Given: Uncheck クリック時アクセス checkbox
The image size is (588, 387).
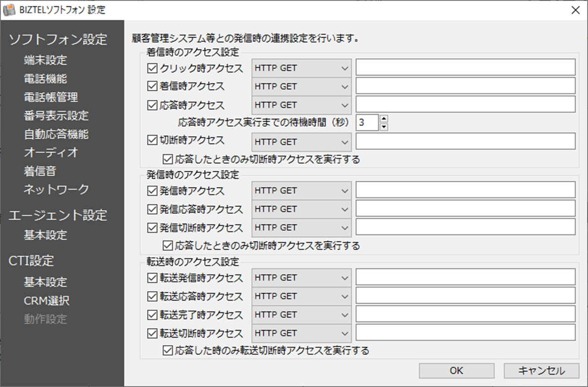Looking at the screenshot, I should (152, 68).
